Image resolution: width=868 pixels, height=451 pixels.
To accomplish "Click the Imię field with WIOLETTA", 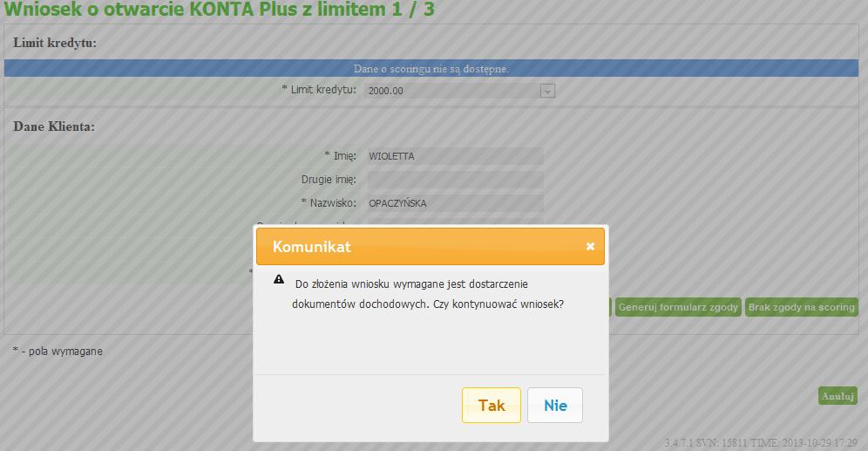I will 455,156.
